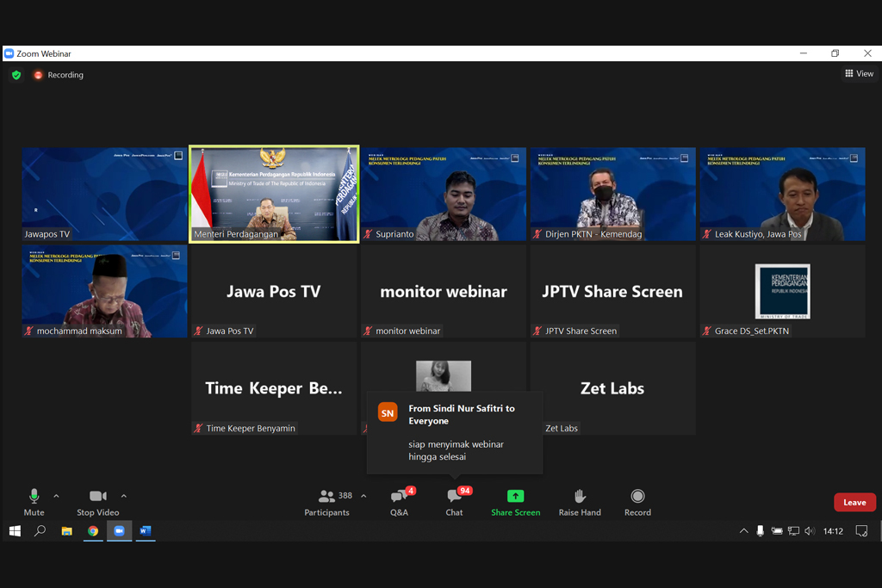Screen dimensions: 882x588
Task: Click the muted mic icon on mochammad maksum
Action: pos(29,331)
